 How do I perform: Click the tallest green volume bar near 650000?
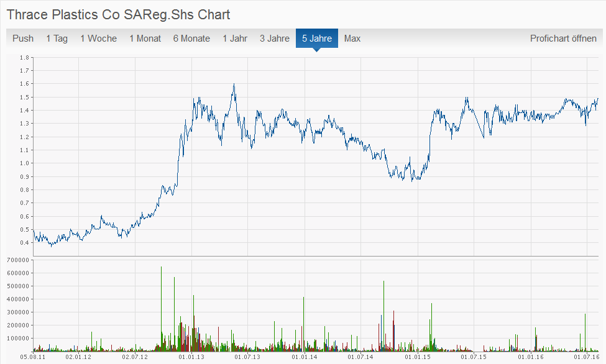point(161,308)
